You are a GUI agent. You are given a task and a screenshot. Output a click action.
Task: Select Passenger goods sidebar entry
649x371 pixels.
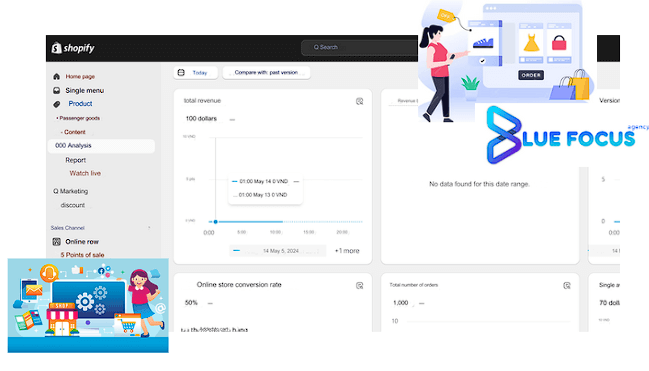[x=79, y=118]
